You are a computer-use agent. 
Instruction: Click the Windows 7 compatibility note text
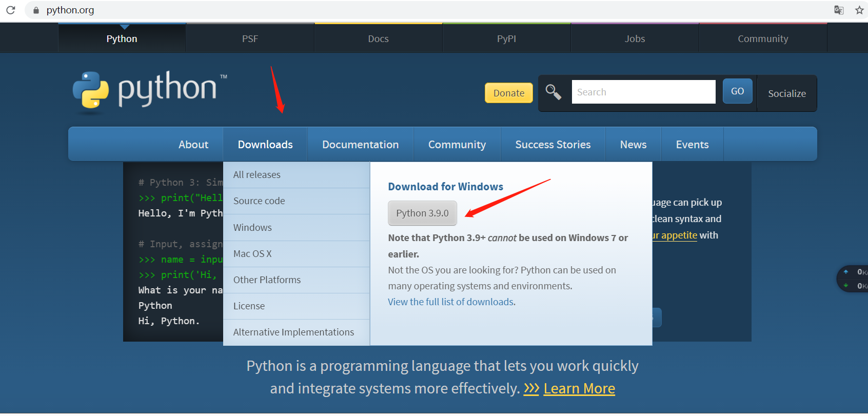pos(508,246)
